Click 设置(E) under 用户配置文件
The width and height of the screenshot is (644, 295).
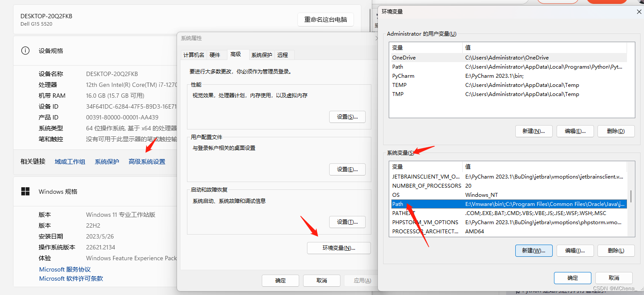tap(347, 169)
